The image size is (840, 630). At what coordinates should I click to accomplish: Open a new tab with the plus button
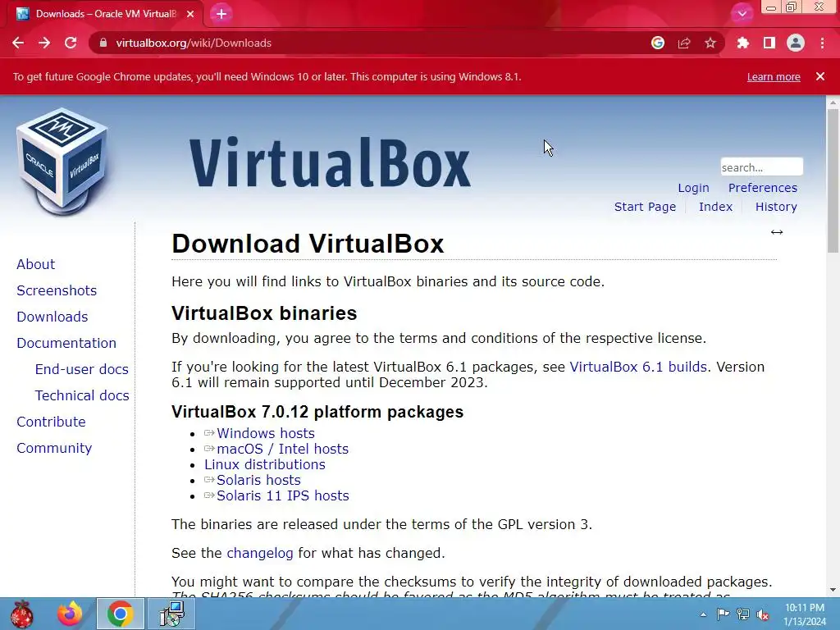221,14
